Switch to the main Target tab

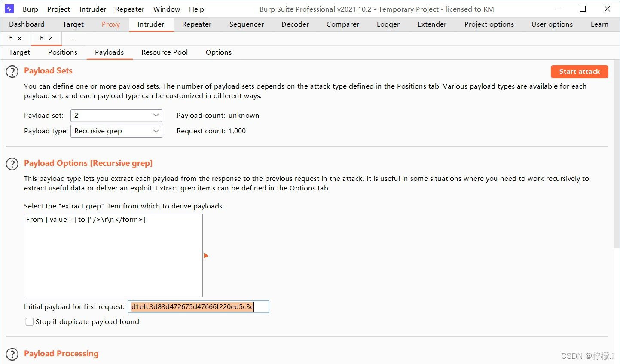click(x=73, y=24)
